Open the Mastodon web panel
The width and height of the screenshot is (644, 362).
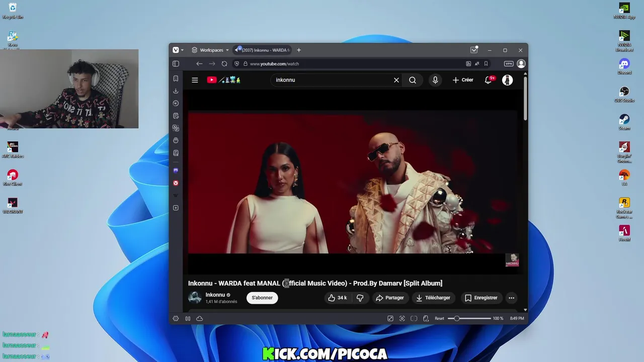(176, 170)
